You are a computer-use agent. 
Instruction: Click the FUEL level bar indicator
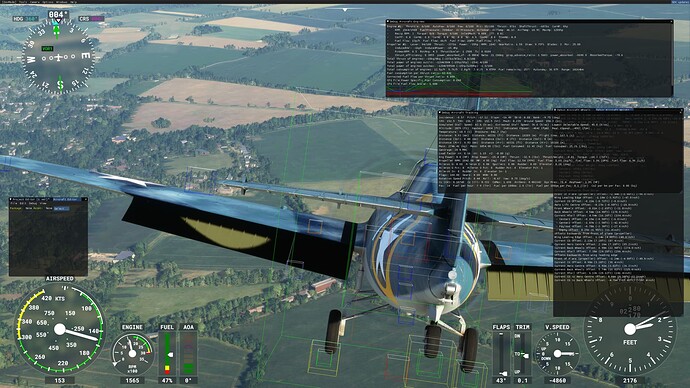point(167,354)
